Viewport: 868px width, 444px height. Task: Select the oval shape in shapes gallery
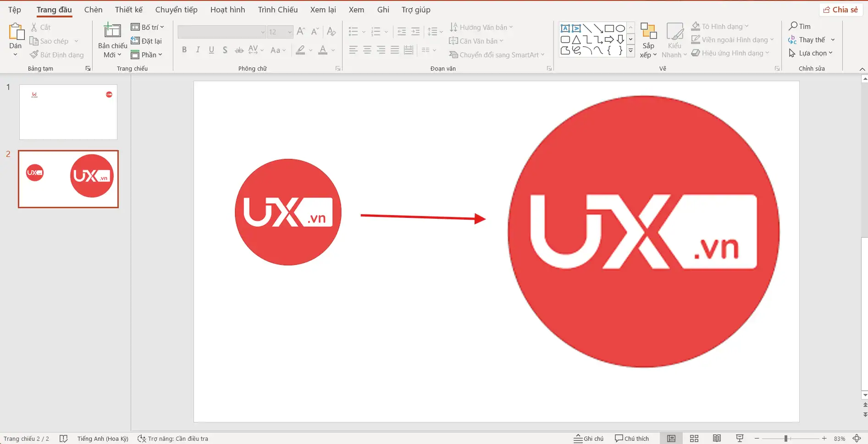point(620,28)
